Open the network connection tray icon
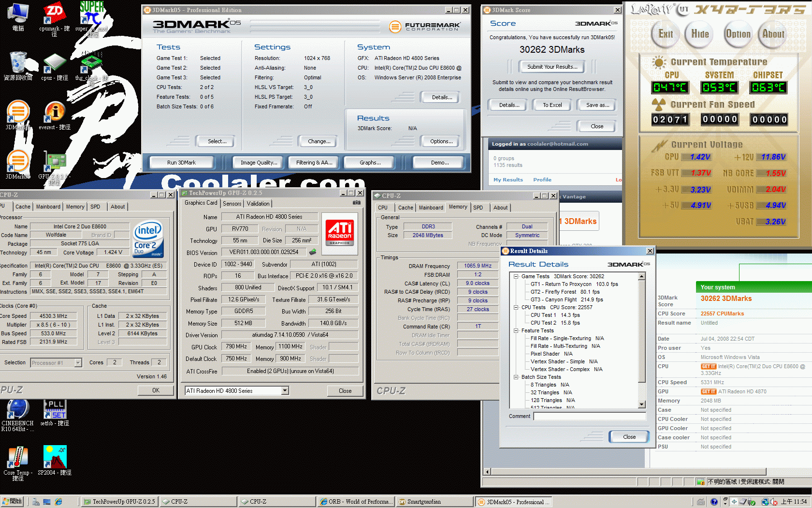This screenshot has height=508, width=812. pos(766,502)
